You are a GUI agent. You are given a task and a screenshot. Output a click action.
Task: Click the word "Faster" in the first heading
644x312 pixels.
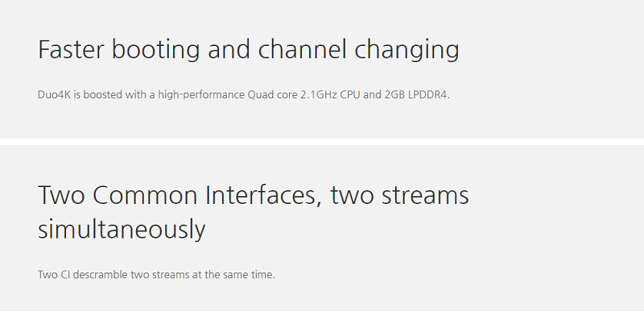71,50
